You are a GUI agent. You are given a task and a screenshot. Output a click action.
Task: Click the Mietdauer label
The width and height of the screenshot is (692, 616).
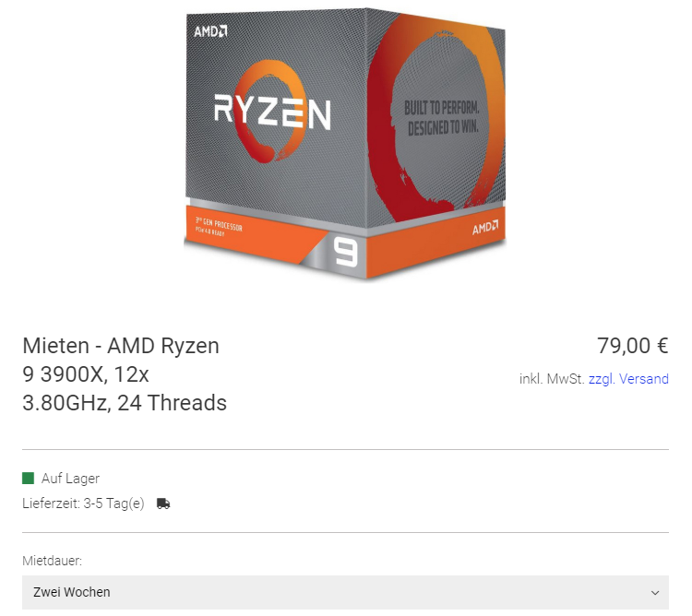(52, 561)
